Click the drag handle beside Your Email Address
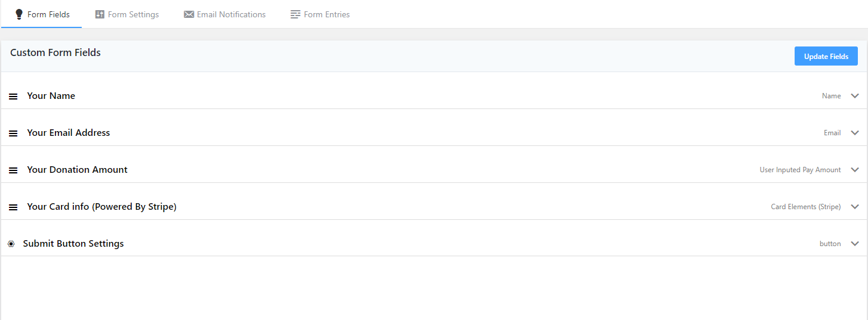The image size is (868, 320). coord(13,133)
